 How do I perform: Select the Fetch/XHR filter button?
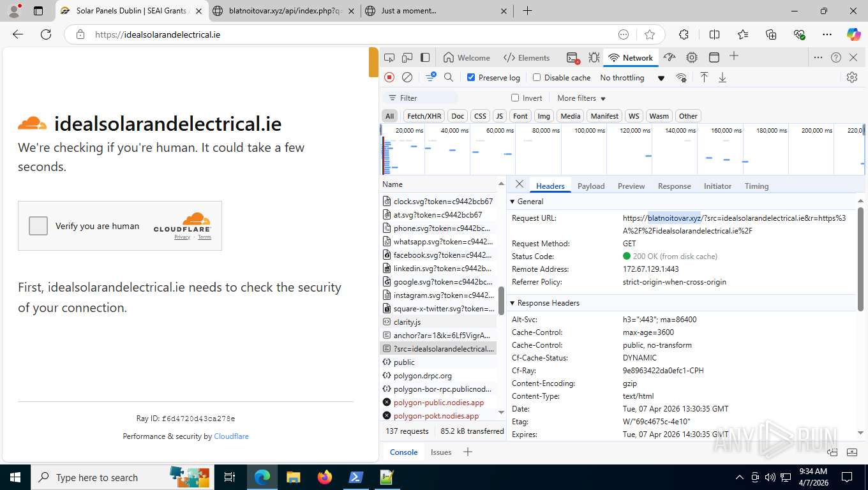tap(424, 116)
